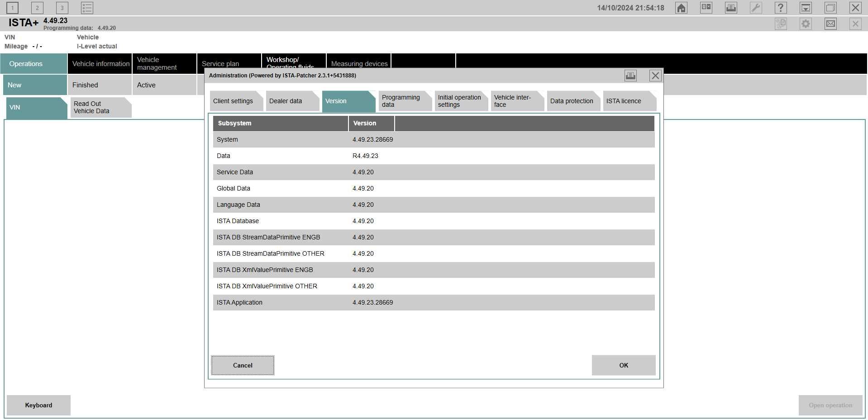Image resolution: width=868 pixels, height=420 pixels.
Task: Click the top toolbar Print icon
Action: point(731,8)
